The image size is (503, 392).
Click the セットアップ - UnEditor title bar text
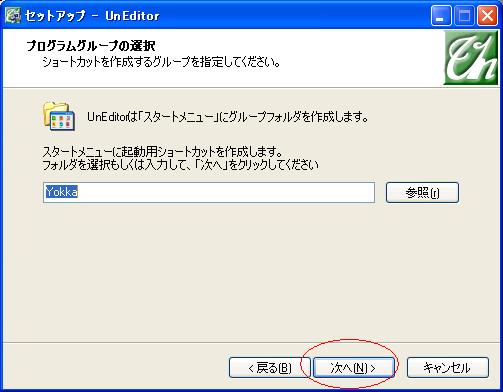click(x=92, y=16)
